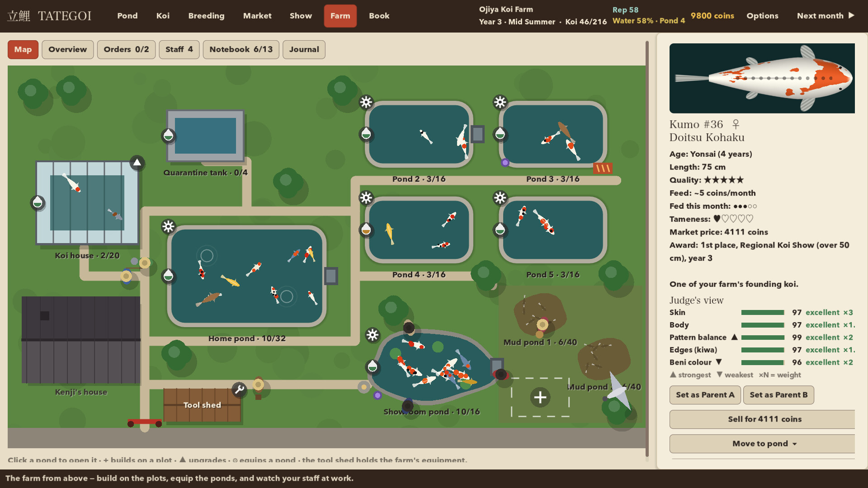Click the Home pond water drop icon
Screen dimensions: 868x488
(x=169, y=275)
